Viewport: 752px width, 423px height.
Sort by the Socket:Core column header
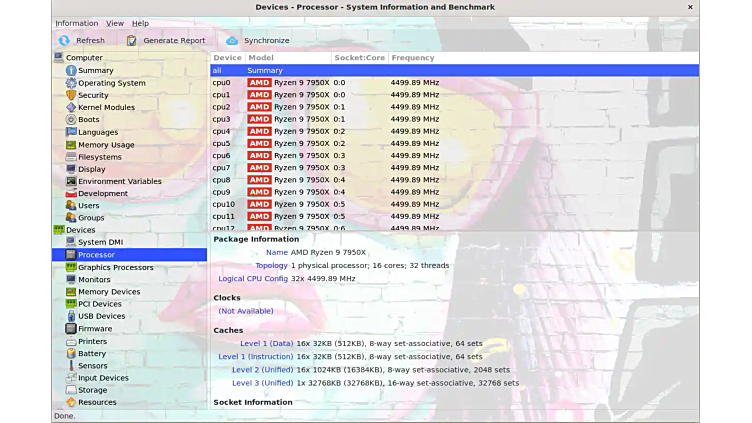[360, 58]
